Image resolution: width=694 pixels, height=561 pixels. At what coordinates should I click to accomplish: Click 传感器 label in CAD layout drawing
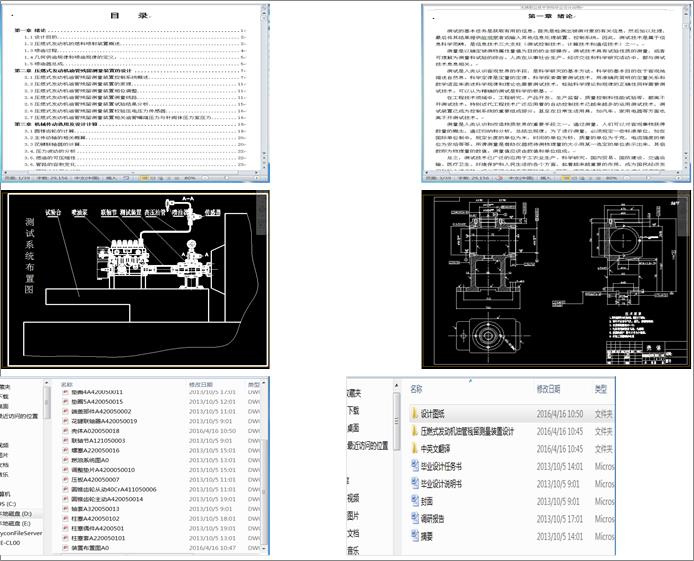coord(212,212)
